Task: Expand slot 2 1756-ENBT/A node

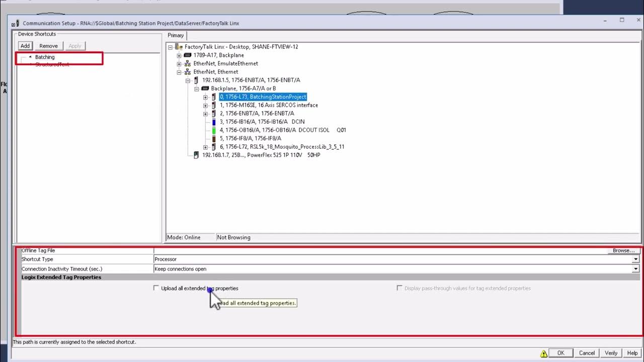Action: click(205, 114)
